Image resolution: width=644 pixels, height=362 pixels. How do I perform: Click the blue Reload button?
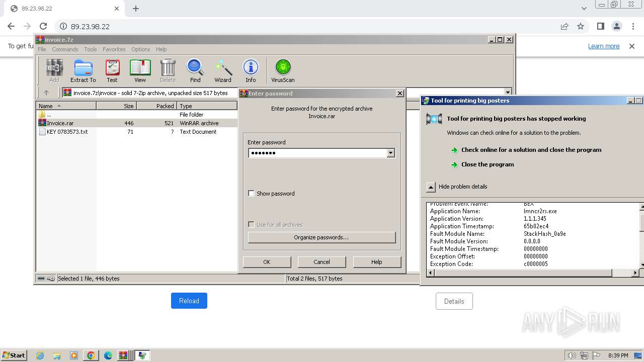[189, 301]
